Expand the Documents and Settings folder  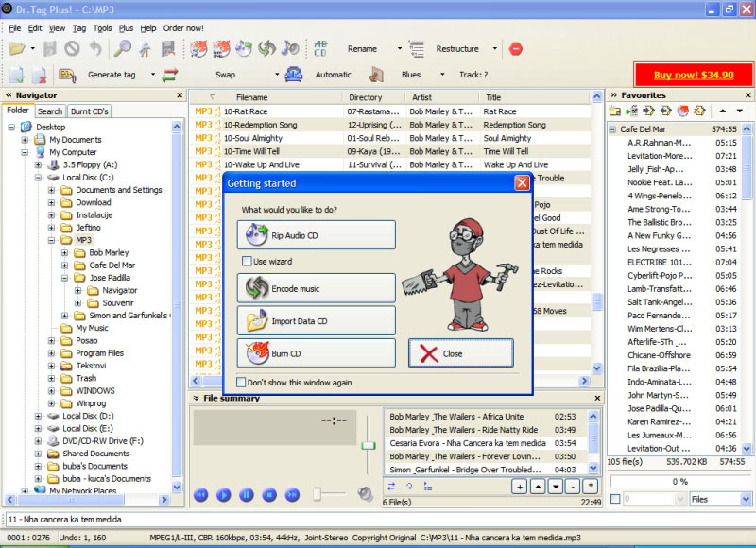coord(52,190)
